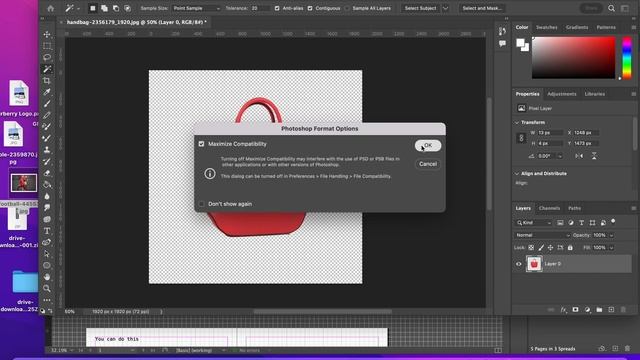Select the Magic Wand tool in toolbar
This screenshot has width=640, height=360.
47,69
